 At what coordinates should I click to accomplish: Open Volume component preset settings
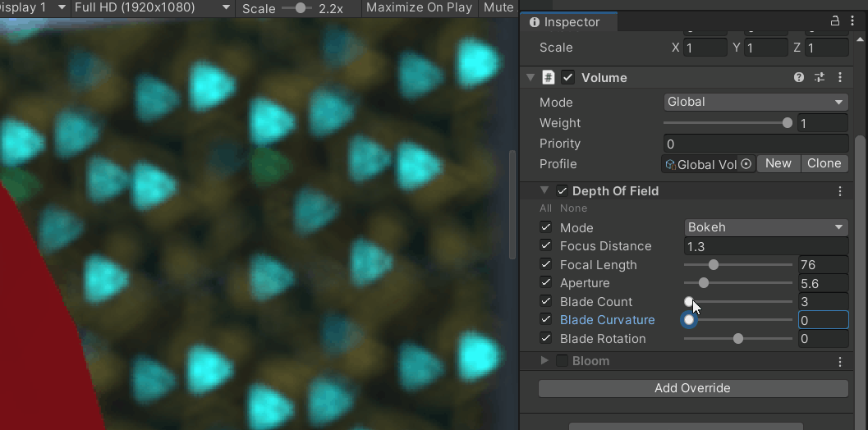pyautogui.click(x=820, y=77)
